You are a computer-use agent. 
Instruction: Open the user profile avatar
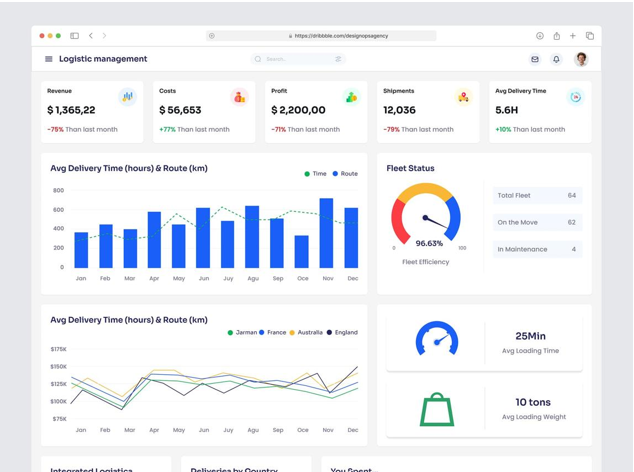pos(581,59)
